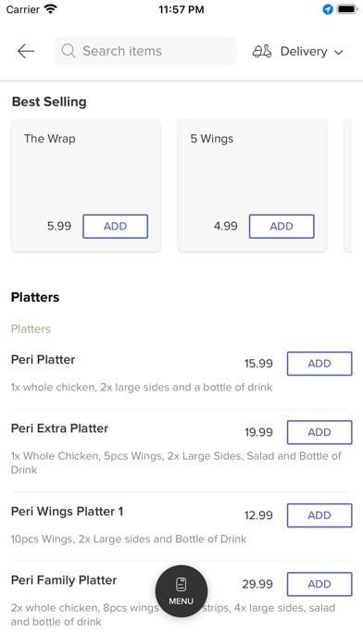Screen dimensions: 363x644
Task: Open the 5 Wings card
Action: click(252, 185)
